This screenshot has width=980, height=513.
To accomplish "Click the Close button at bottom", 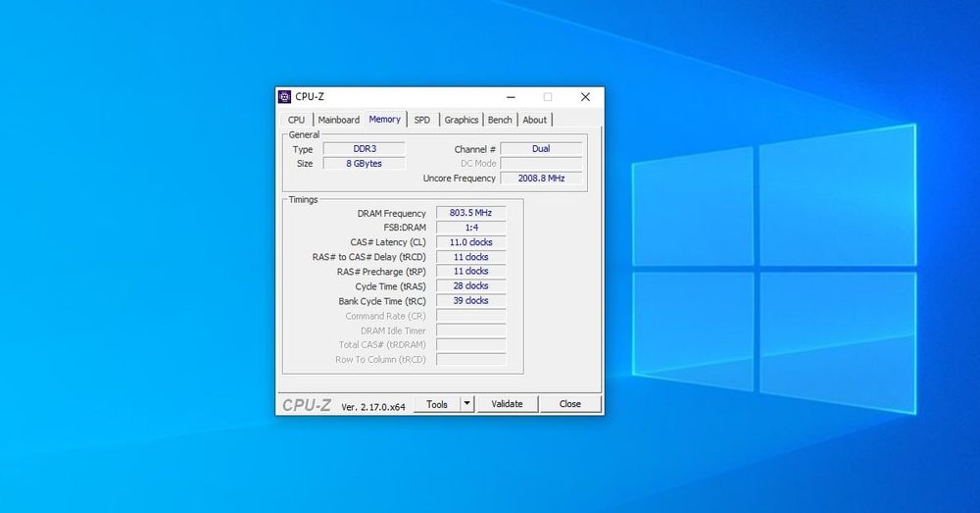I will (570, 404).
